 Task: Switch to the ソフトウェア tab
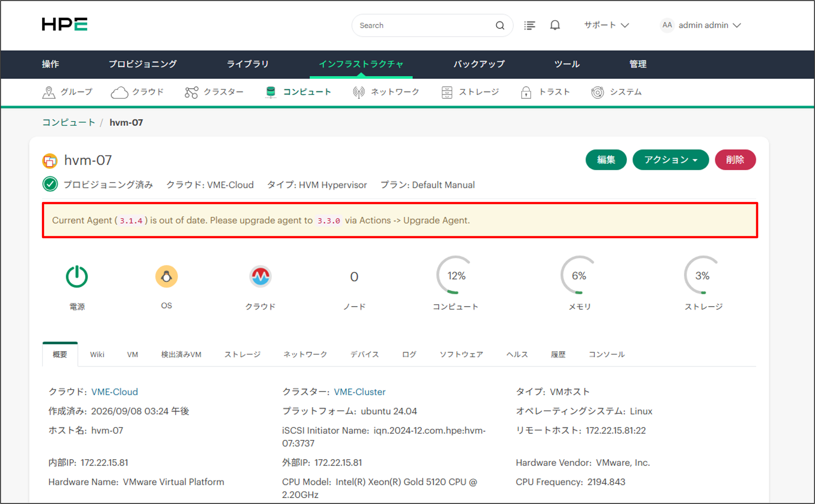tap(461, 354)
